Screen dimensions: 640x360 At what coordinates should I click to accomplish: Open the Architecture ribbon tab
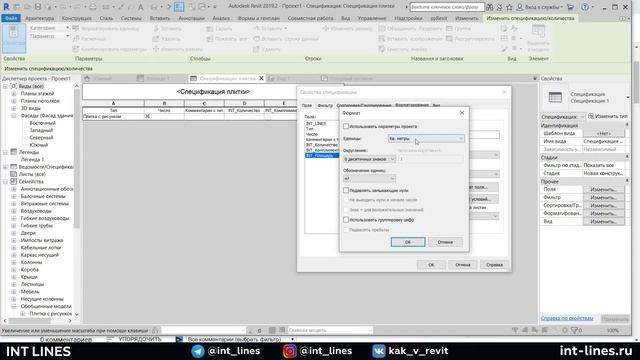click(x=39, y=18)
